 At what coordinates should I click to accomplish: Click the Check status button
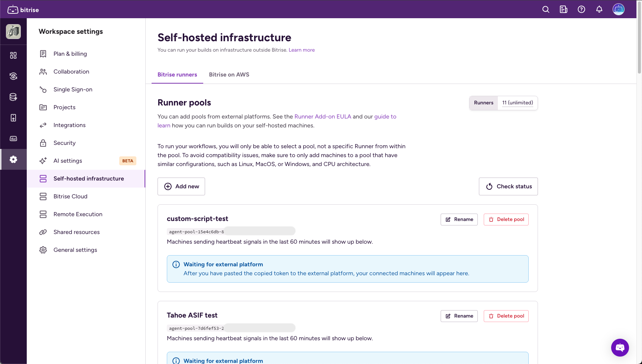[508, 186]
